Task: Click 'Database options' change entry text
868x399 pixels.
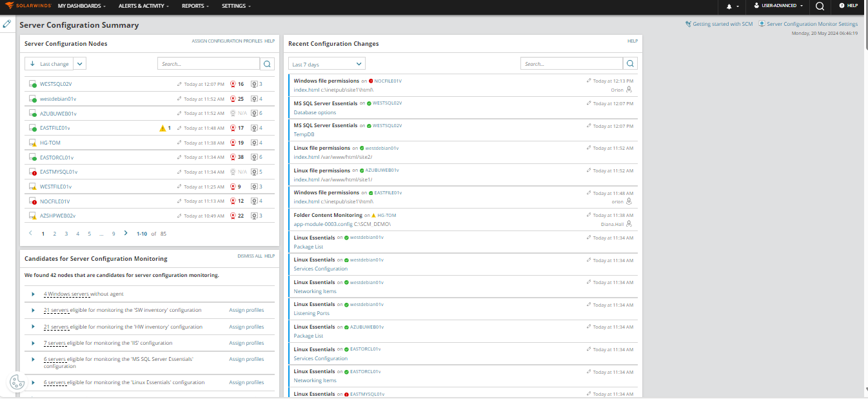Action: click(x=315, y=112)
